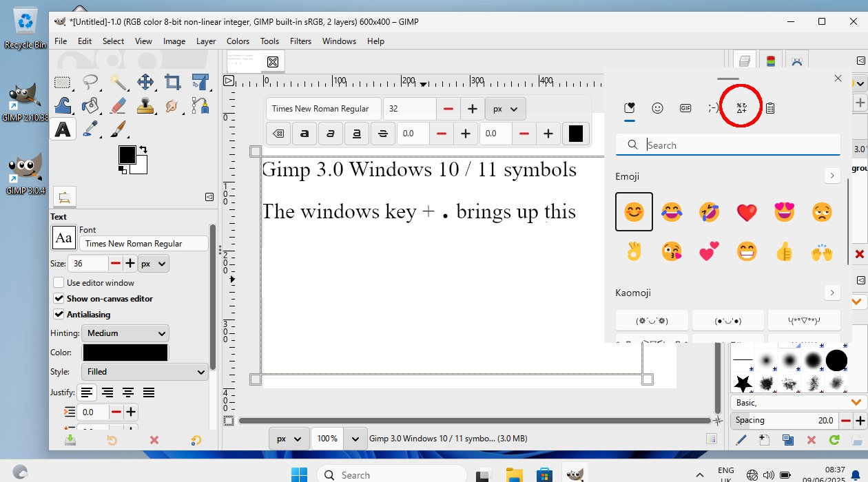Disable Show on-canvas editor checkbox
The height and width of the screenshot is (482, 868).
pyautogui.click(x=59, y=299)
